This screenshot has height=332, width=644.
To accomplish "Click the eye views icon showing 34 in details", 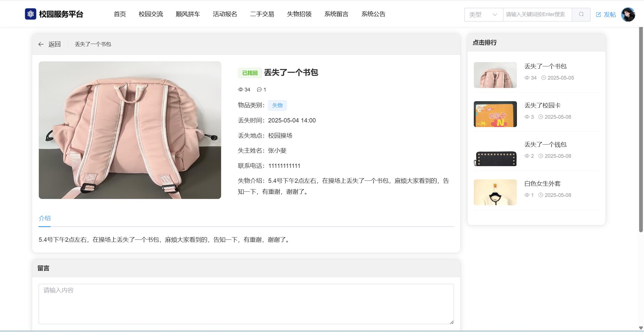I will [x=241, y=90].
